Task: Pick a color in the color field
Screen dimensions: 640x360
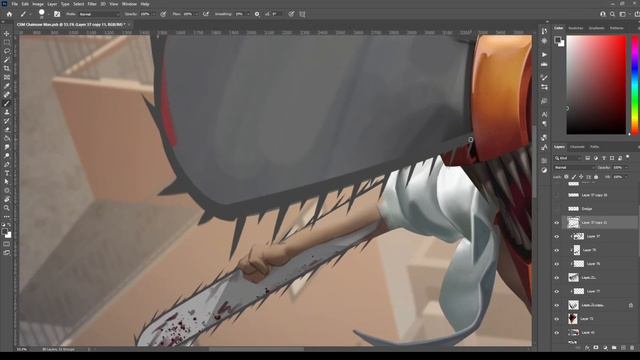Action: click(596, 84)
